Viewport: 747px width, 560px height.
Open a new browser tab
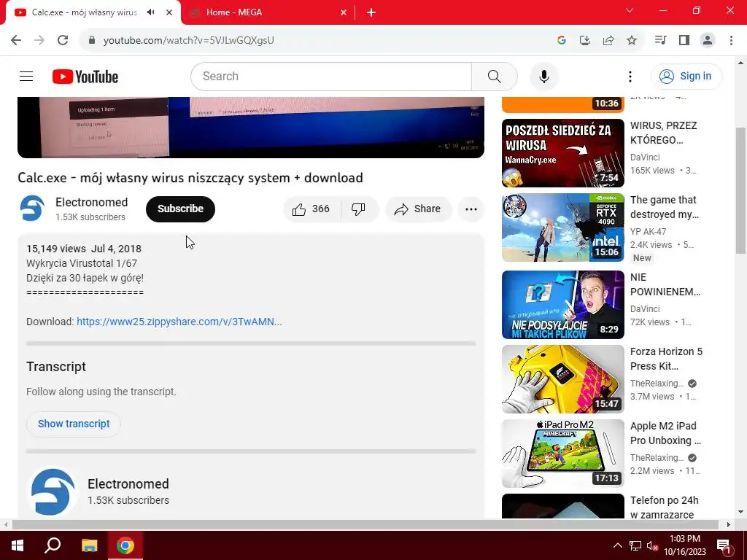(x=371, y=12)
